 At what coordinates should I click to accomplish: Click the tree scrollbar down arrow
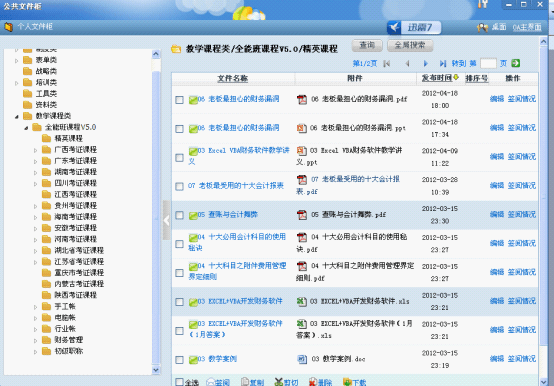[156, 370]
